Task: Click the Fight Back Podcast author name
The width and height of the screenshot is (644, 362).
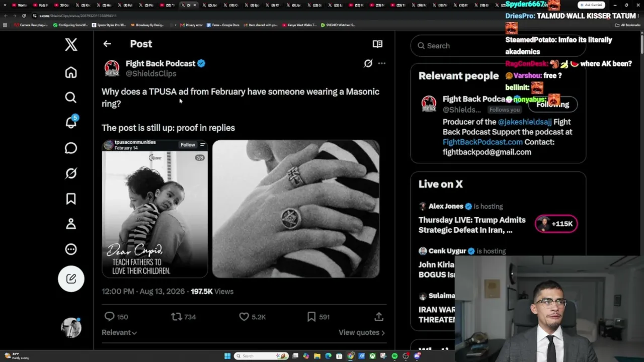Action: click(x=160, y=63)
